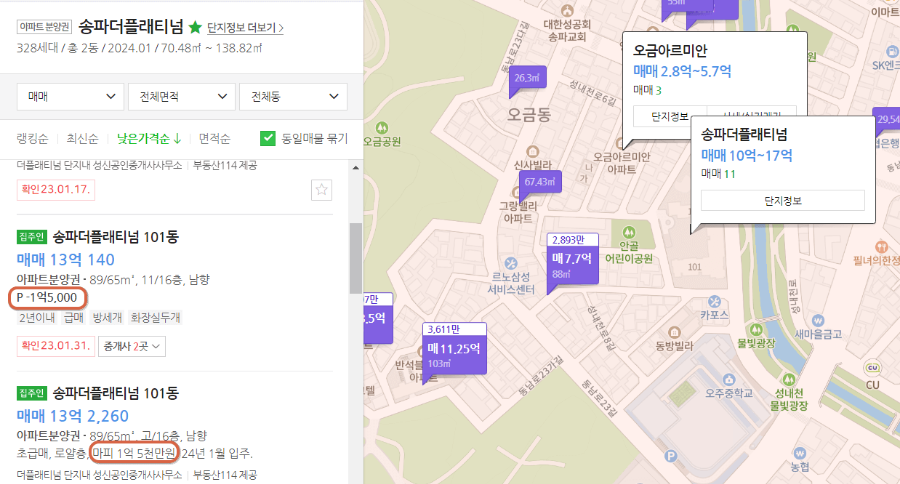Image resolution: width=900 pixels, height=484 pixels.
Task: Click the 방세개 tag on the listing
Action: pyautogui.click(x=107, y=317)
